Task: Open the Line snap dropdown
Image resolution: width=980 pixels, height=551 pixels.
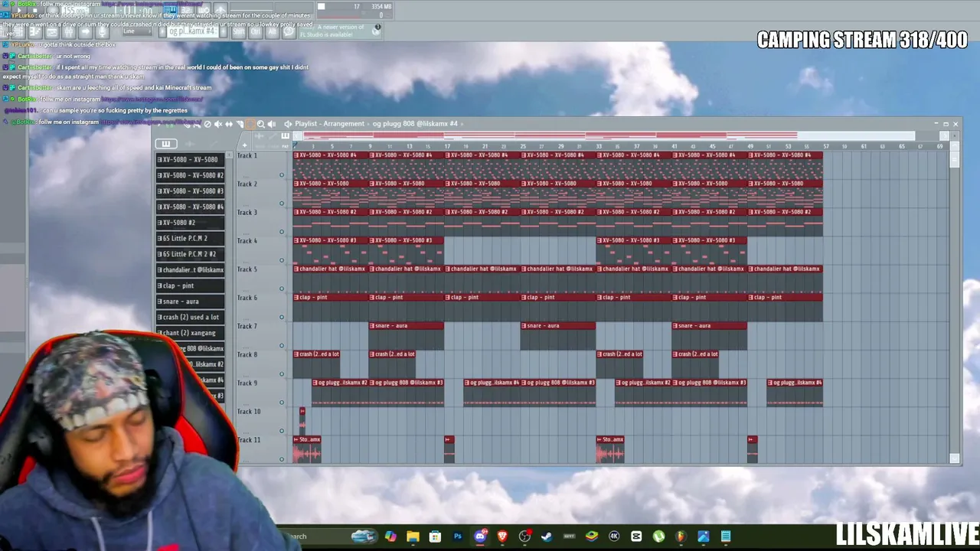Action: pos(136,31)
